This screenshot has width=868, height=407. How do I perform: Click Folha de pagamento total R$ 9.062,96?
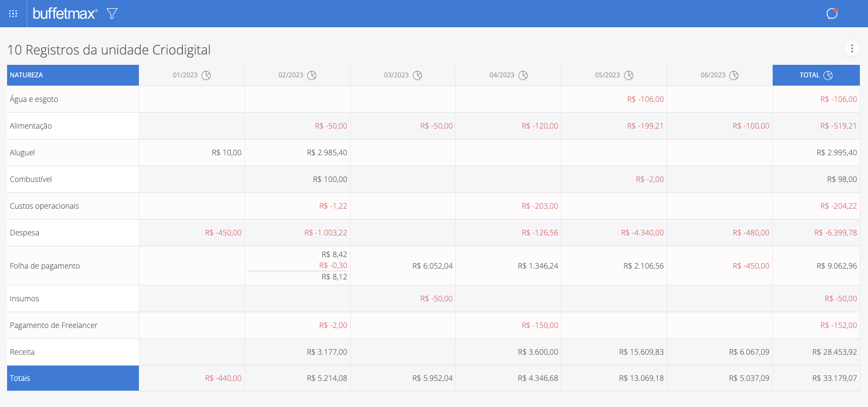click(837, 266)
